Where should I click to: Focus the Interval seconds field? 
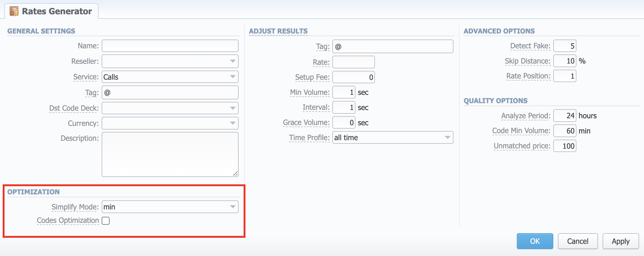pyautogui.click(x=344, y=107)
